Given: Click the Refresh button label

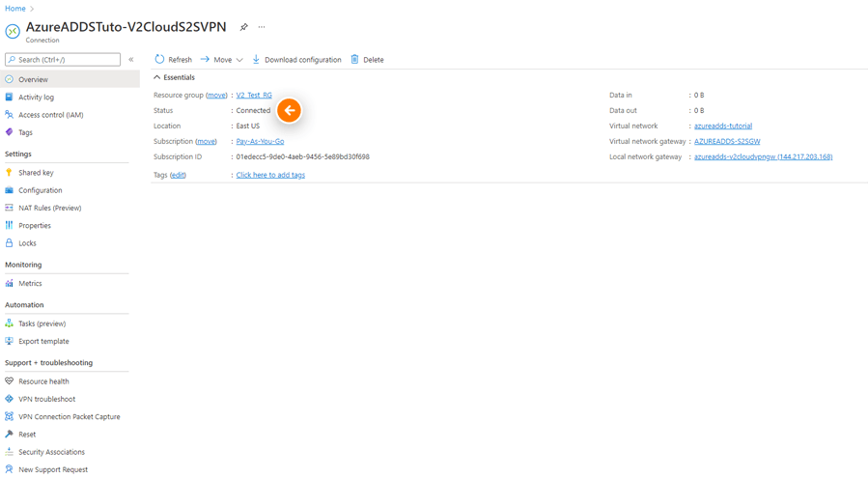Looking at the screenshot, I should (180, 60).
